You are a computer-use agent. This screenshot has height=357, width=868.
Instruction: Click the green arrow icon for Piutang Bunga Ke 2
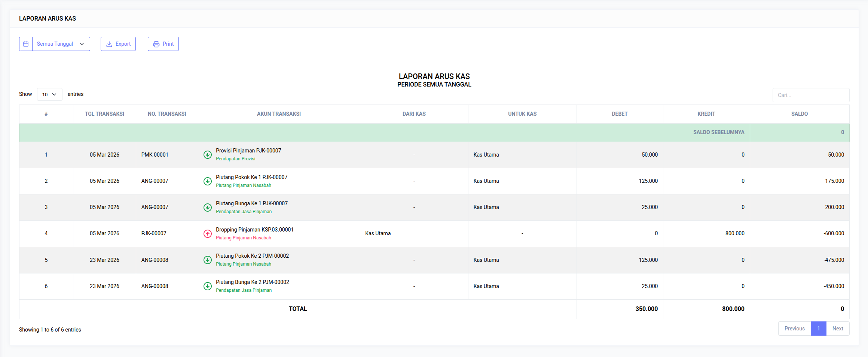[207, 286]
